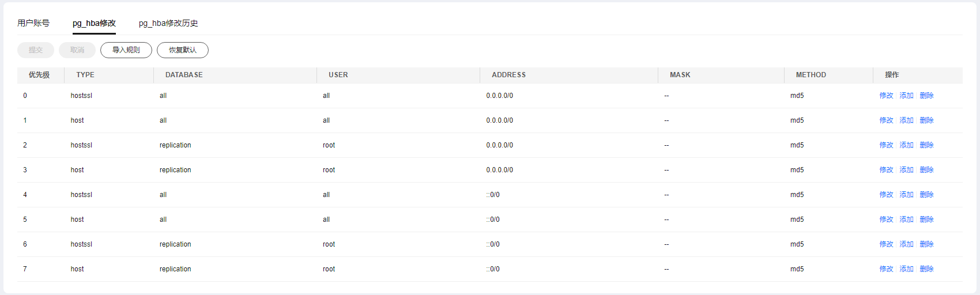Click 添加 for priority 3 row
The height and width of the screenshot is (295, 980).
click(906, 170)
